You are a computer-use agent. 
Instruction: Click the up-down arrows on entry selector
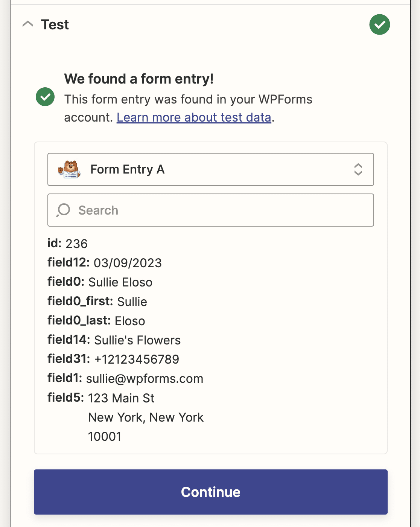pos(358,169)
